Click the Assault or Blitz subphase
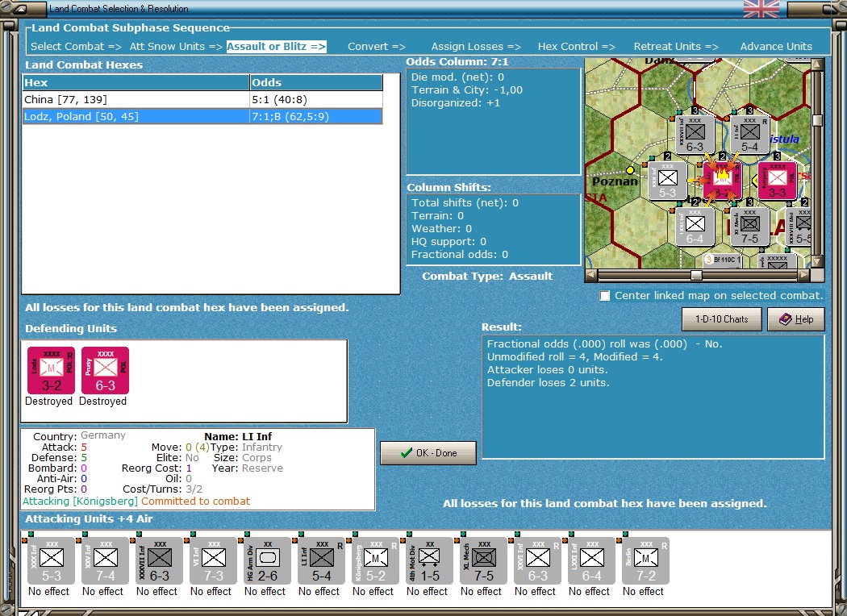The image size is (847, 616). pos(276,47)
